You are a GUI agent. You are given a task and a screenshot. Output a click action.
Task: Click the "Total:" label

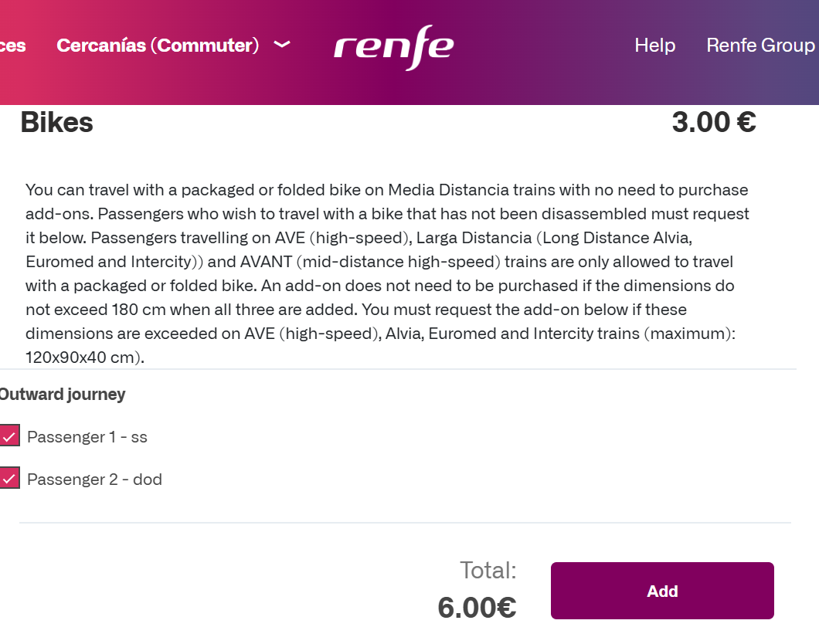pos(488,571)
